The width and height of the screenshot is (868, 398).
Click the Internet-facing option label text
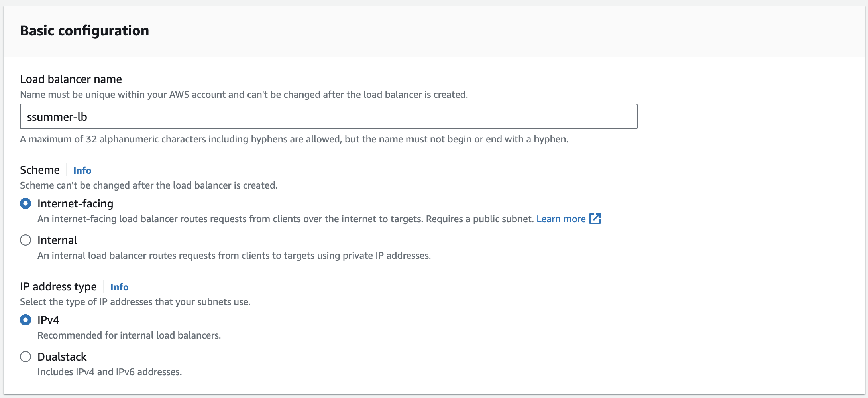pos(75,203)
